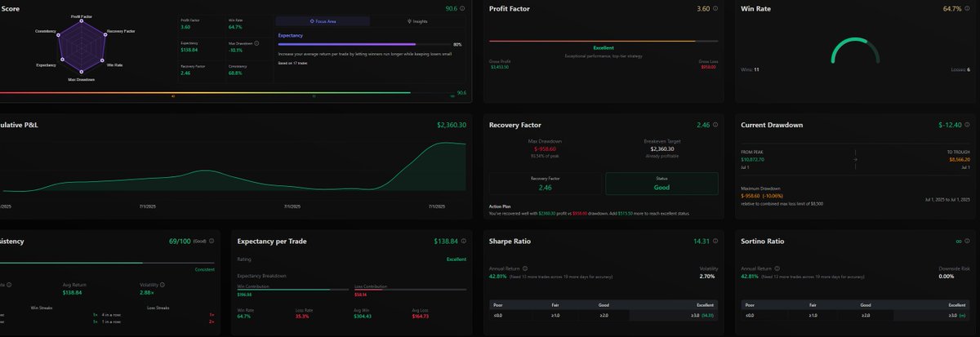Viewport: 980px width, 337px height.
Task: Switch to the Insights tab
Action: coord(418,21)
